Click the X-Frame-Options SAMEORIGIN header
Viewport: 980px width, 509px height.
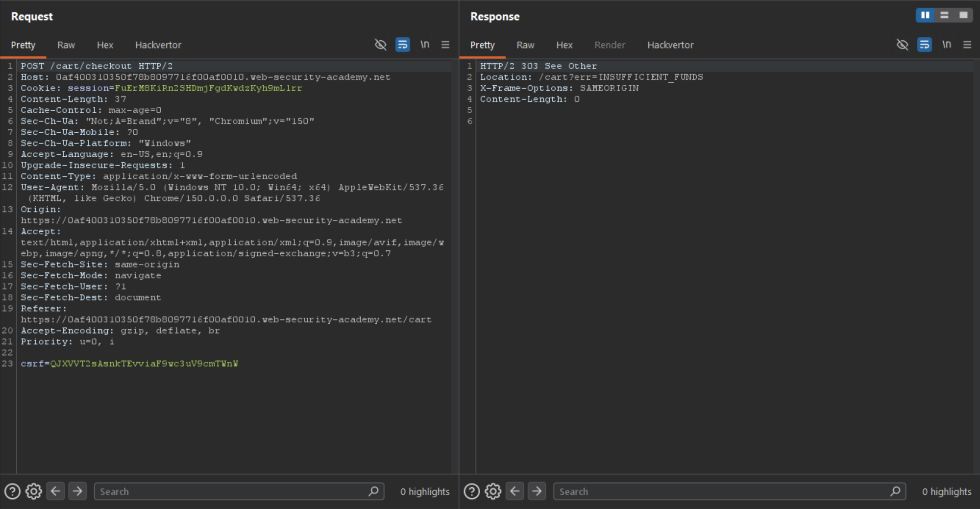point(559,88)
